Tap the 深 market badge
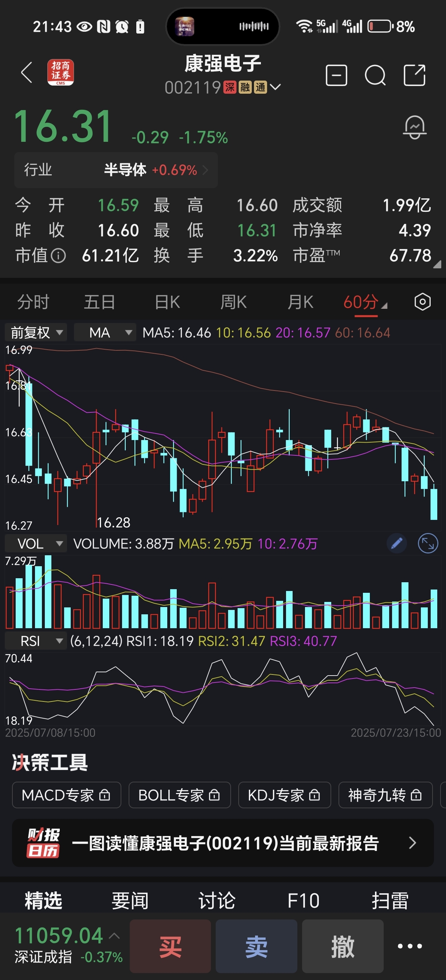 (x=230, y=87)
